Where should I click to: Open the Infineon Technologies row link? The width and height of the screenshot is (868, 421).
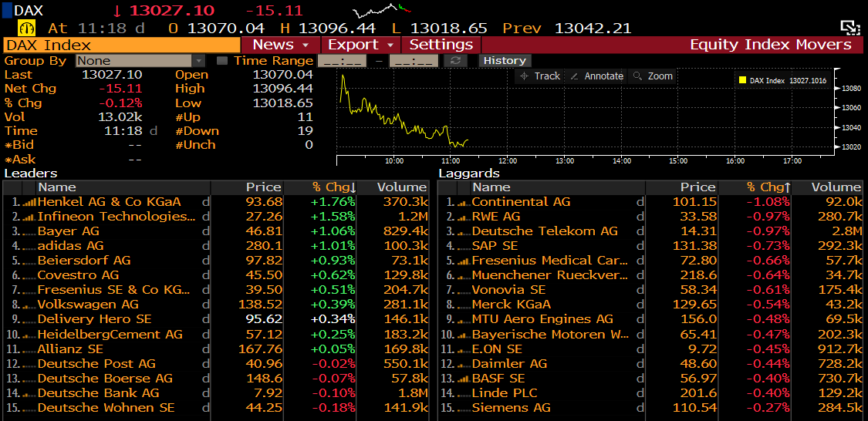click(117, 217)
